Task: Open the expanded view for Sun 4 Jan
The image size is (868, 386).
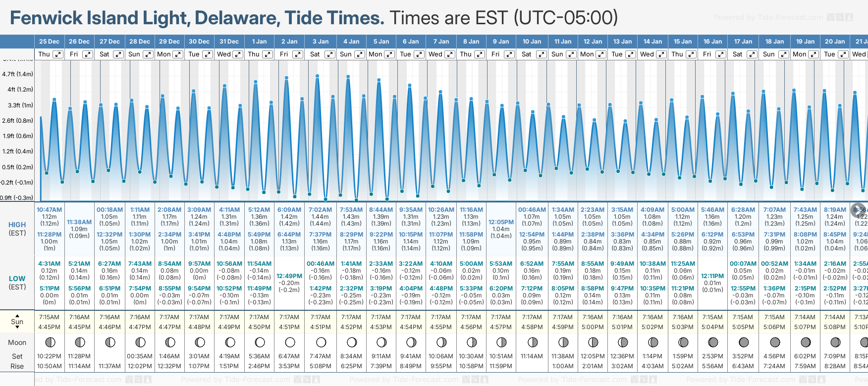Action: coord(360,54)
